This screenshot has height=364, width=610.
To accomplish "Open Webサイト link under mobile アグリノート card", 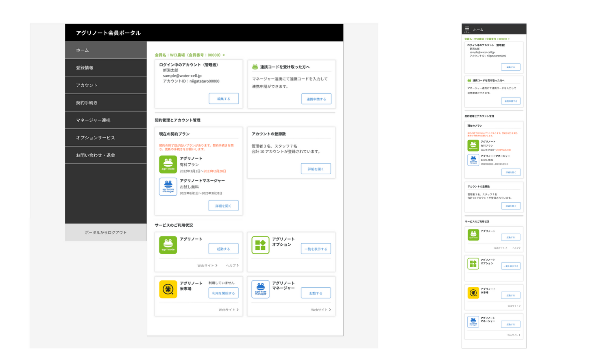I will click(501, 248).
